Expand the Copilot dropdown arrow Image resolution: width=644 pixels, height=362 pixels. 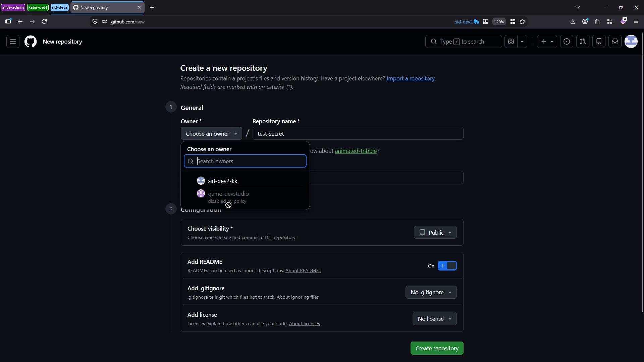[522, 42]
